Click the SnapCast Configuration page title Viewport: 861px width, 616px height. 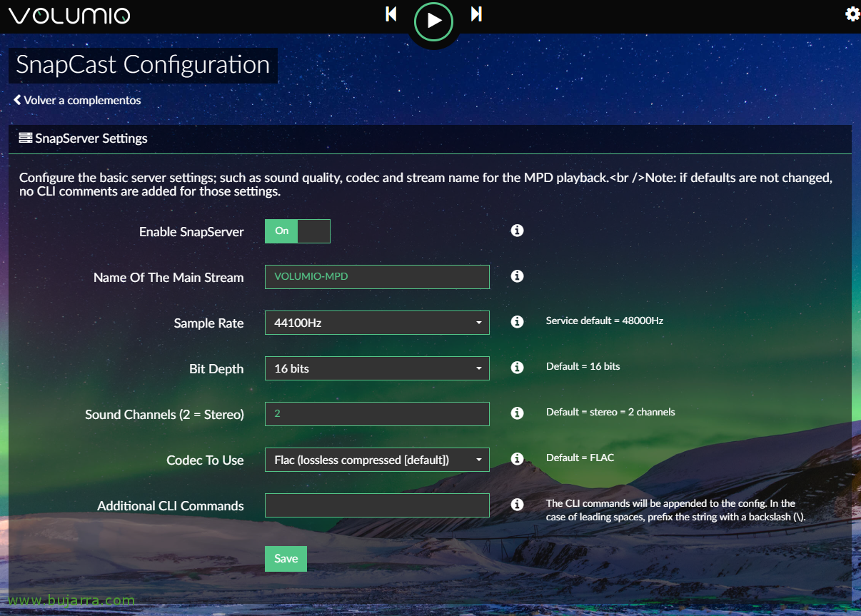[x=143, y=65]
